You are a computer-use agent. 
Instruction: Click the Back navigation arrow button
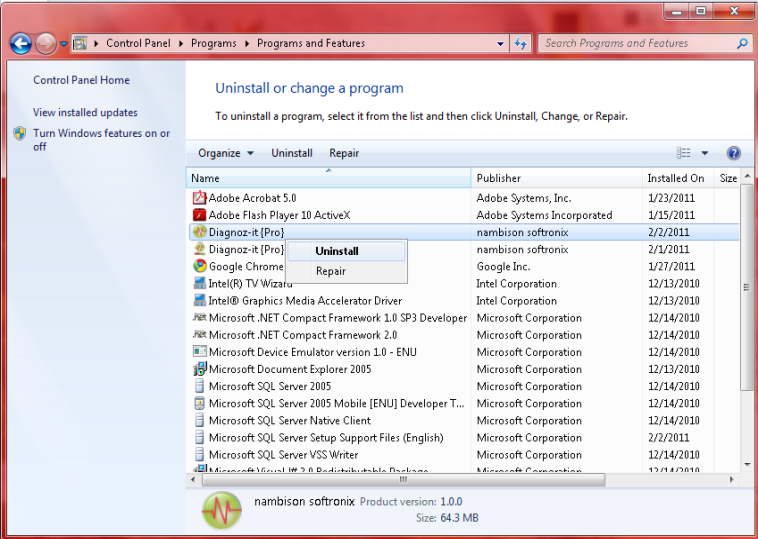21,44
